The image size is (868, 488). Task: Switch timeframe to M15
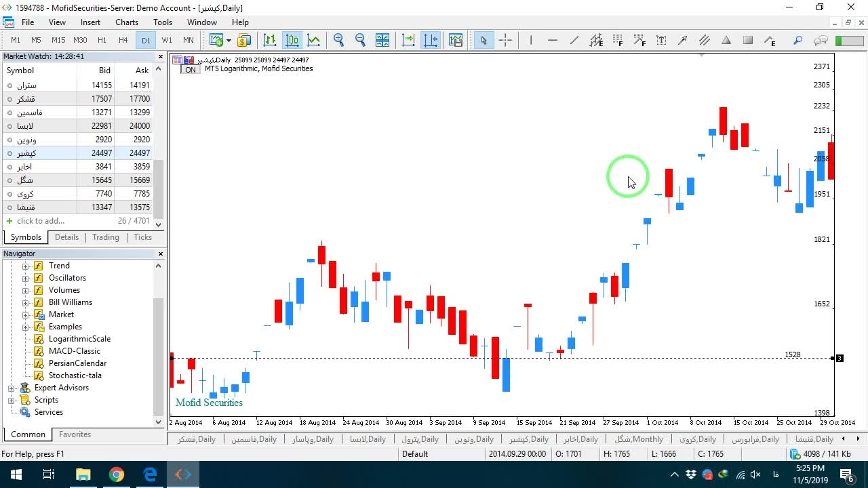[58, 40]
